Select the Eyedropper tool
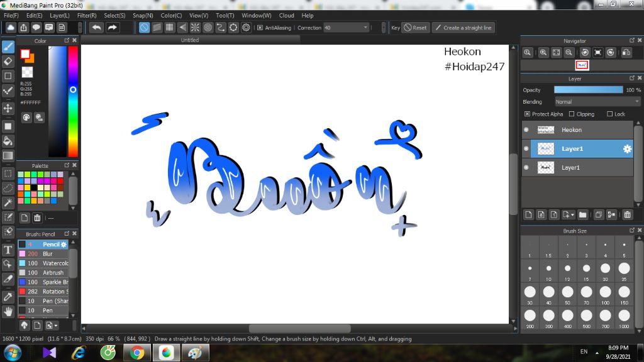Image resolution: width=644 pixels, height=362 pixels. [8, 297]
